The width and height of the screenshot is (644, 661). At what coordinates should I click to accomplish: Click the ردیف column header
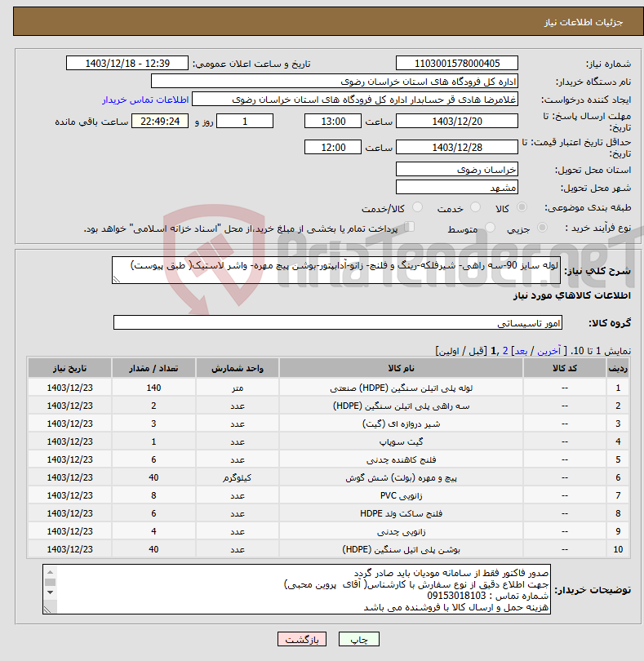click(x=618, y=368)
